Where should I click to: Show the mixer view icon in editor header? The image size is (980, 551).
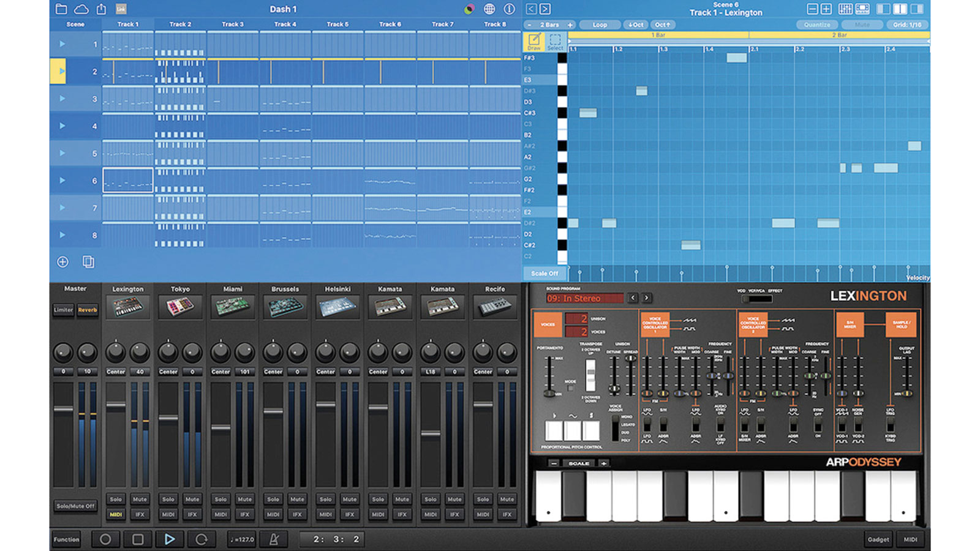tap(845, 9)
